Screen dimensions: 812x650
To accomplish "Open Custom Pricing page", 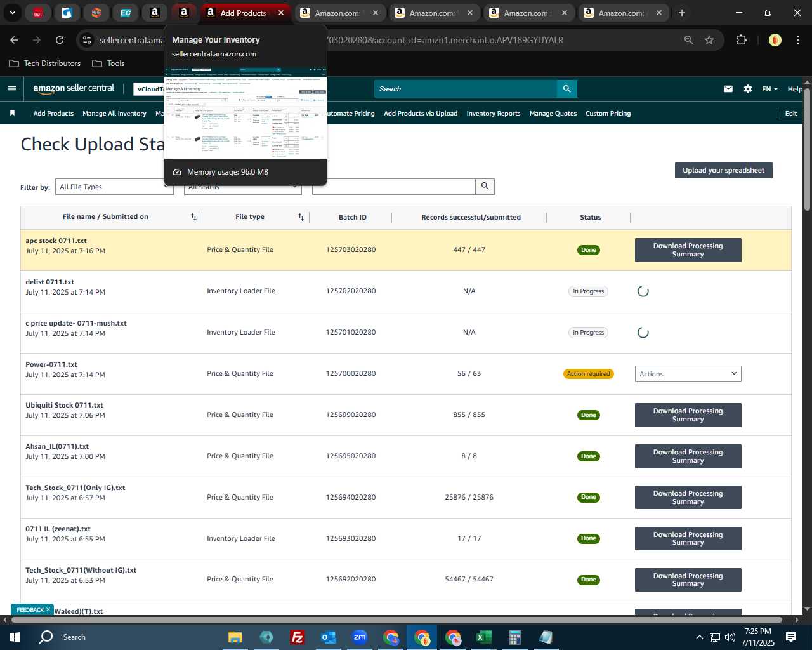I will pyautogui.click(x=608, y=113).
